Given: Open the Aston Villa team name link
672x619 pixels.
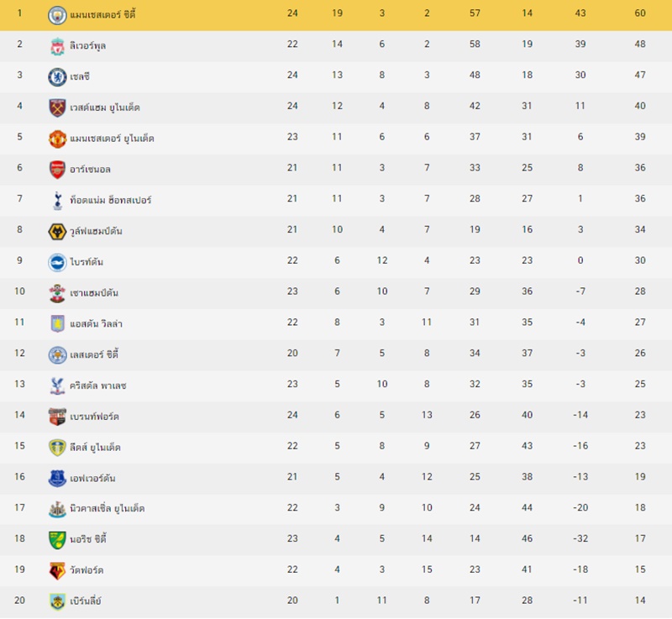Looking at the screenshot, I should (96, 323).
